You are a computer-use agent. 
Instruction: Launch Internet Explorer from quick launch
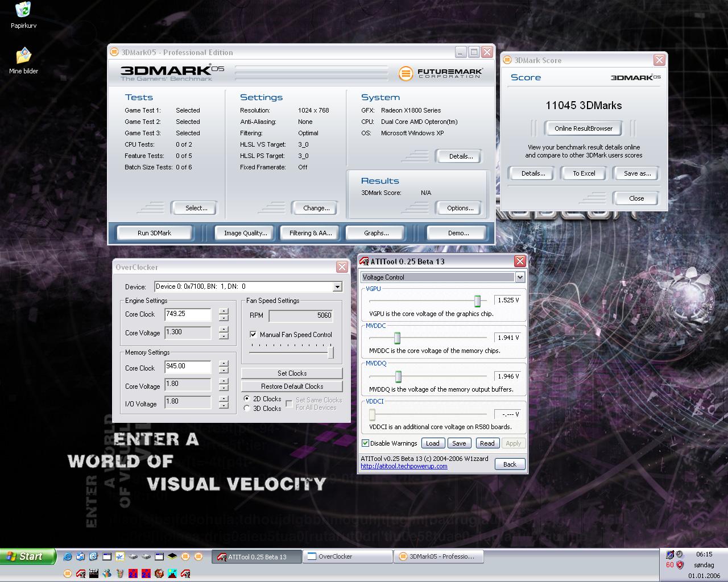68,556
